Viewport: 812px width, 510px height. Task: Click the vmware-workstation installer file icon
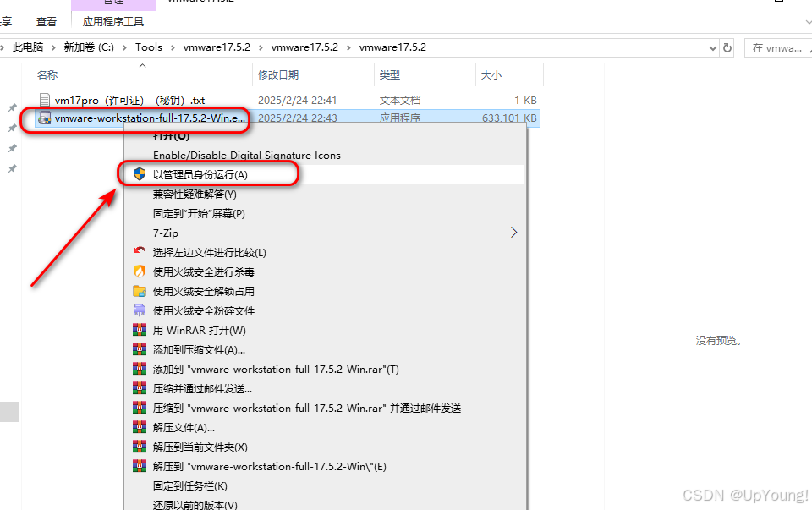click(x=45, y=118)
